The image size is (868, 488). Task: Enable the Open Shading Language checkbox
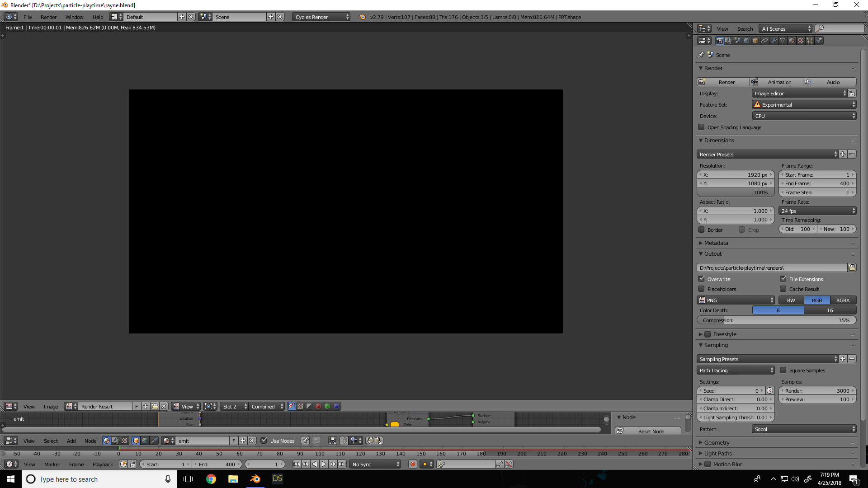tap(701, 127)
